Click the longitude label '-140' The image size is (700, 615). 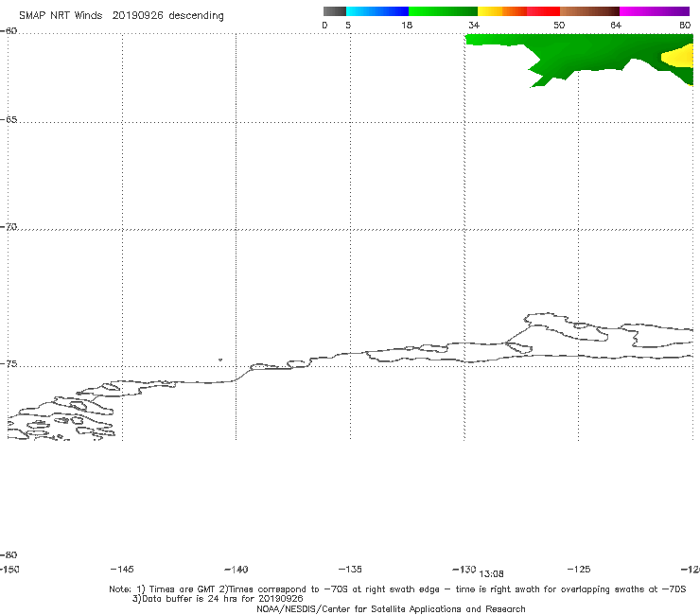236,569
